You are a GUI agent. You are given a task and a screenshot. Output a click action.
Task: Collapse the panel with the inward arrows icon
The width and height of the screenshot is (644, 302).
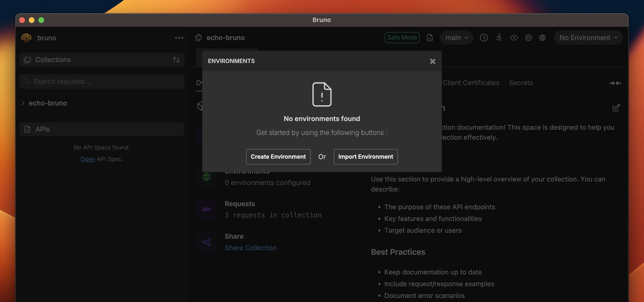[x=615, y=83]
